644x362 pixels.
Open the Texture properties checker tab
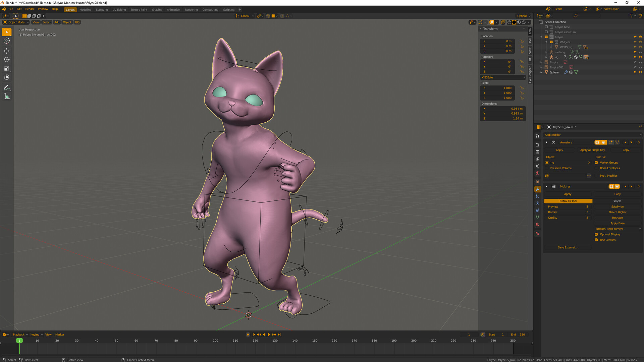537,234
